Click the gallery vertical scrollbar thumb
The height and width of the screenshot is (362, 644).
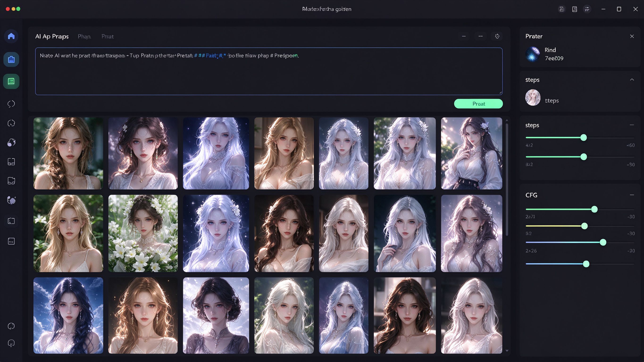(x=507, y=179)
